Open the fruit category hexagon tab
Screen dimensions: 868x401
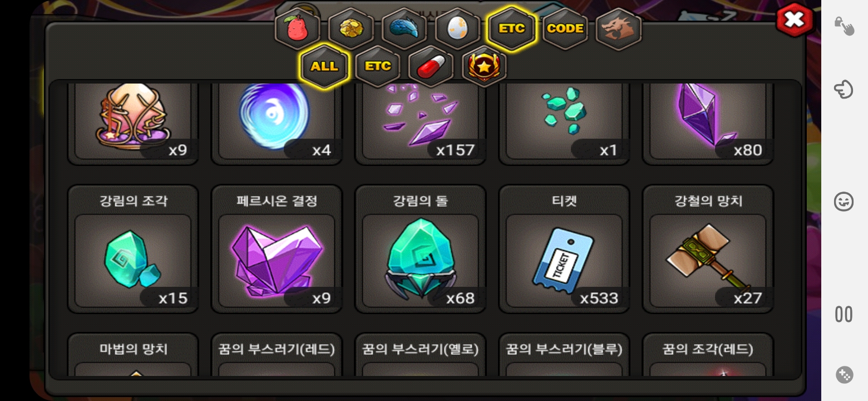298,29
